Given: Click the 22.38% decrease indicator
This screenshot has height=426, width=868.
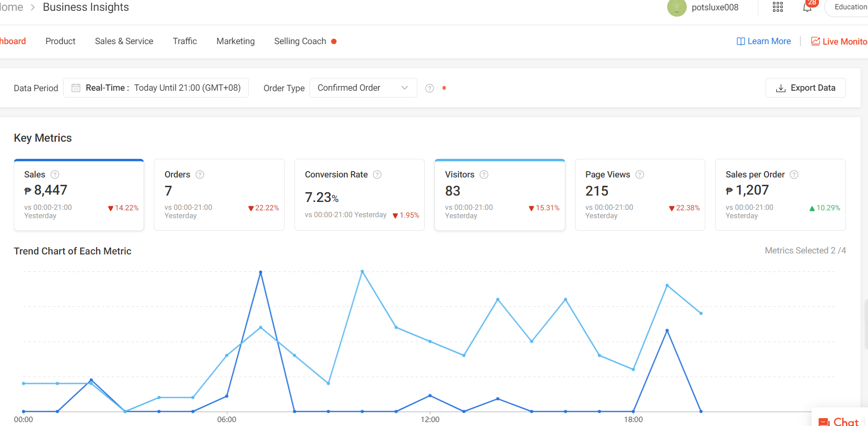Looking at the screenshot, I should point(684,208).
